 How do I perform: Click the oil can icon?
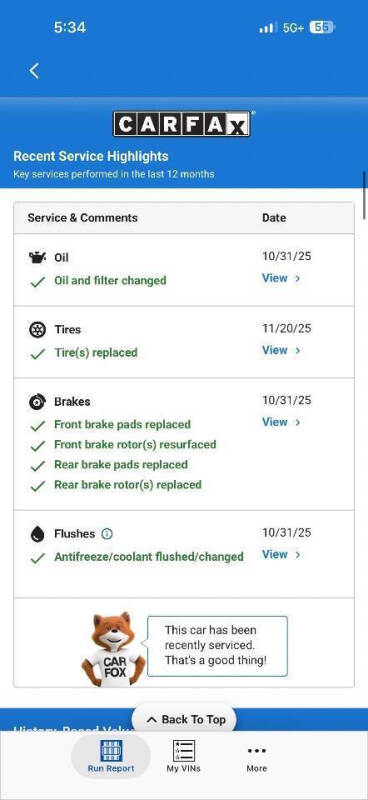click(37, 258)
